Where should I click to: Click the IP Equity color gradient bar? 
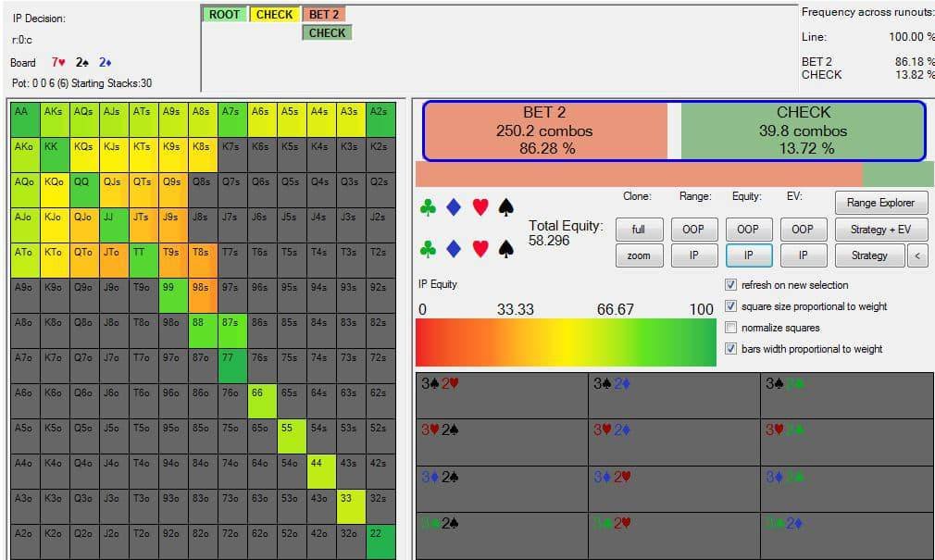(x=565, y=342)
